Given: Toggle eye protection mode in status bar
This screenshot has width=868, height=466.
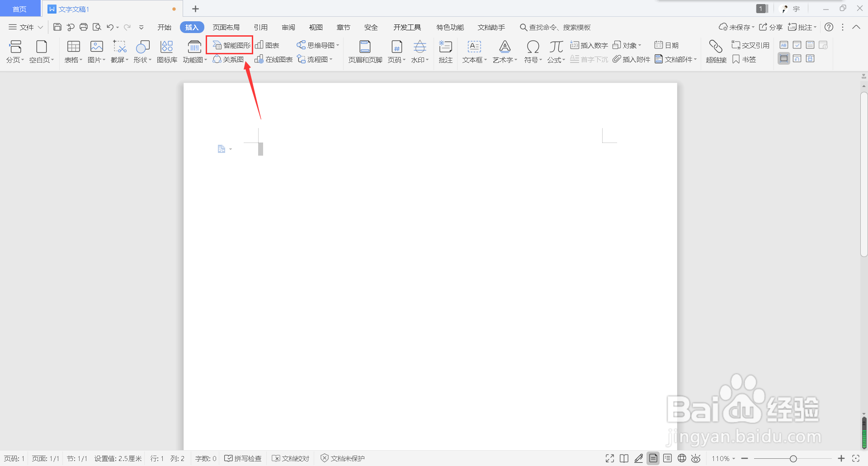Looking at the screenshot, I should point(696,458).
